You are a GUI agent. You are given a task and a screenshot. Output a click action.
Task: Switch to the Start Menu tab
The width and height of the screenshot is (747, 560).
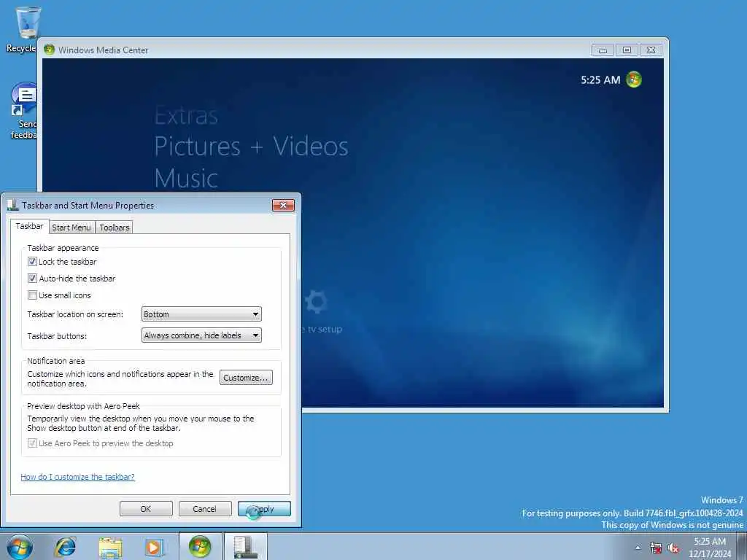click(x=71, y=227)
